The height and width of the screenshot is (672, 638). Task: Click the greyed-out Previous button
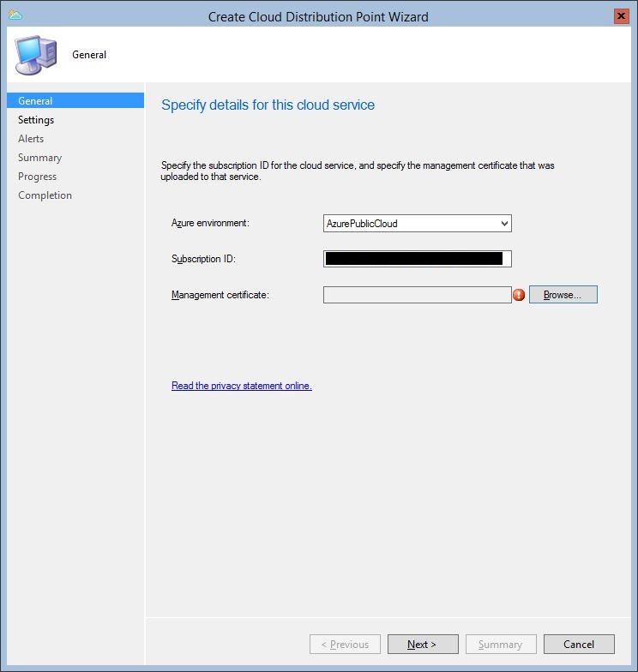click(x=345, y=645)
